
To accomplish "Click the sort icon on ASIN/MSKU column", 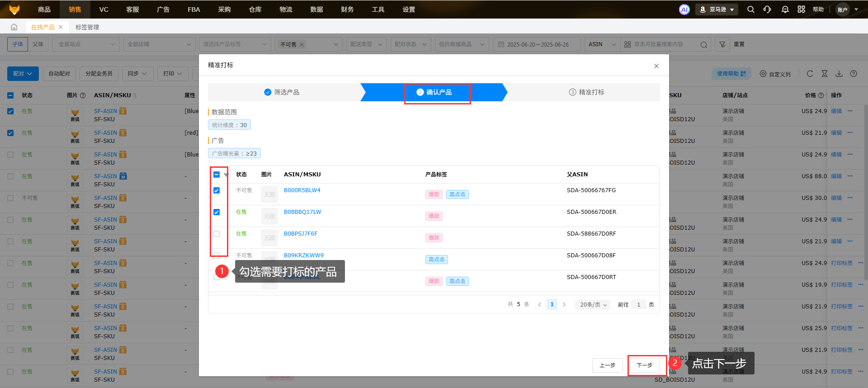I will coord(135,95).
